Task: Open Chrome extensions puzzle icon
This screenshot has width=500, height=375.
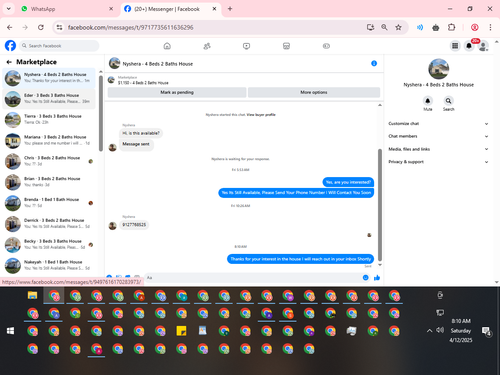Action: [451, 27]
